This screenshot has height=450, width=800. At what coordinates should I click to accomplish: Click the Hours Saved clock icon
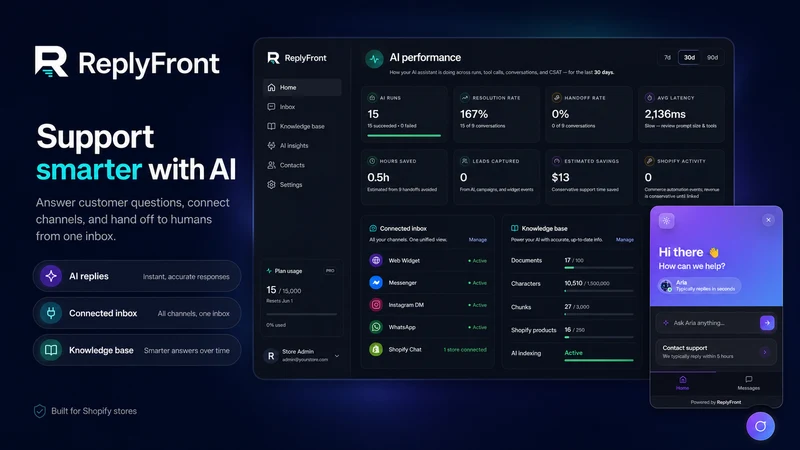pyautogui.click(x=372, y=161)
